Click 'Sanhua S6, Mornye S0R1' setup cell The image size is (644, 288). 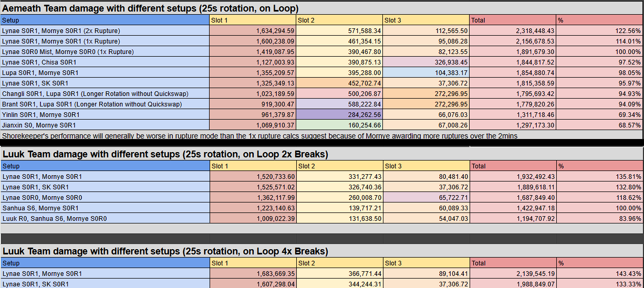click(x=105, y=208)
